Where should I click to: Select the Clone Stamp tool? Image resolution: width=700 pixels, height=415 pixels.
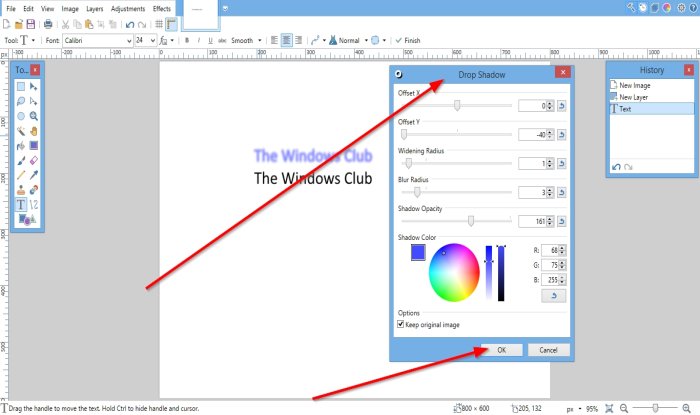coord(21,190)
